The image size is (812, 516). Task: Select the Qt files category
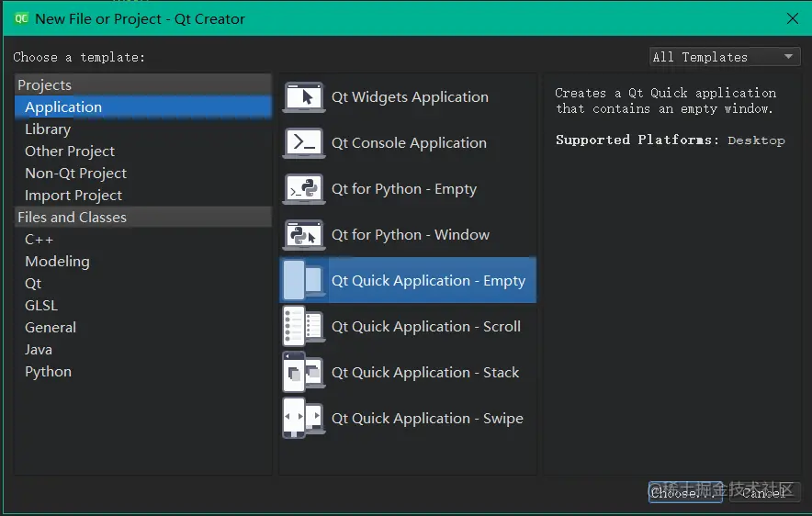click(143, 284)
